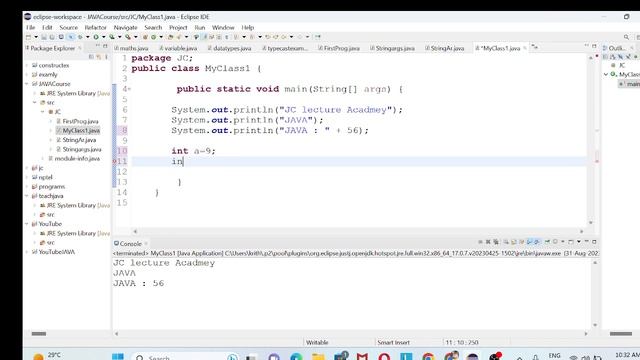Open the Run button's launch dropdown arrow
The width and height of the screenshot is (640, 360).
click(x=104, y=37)
